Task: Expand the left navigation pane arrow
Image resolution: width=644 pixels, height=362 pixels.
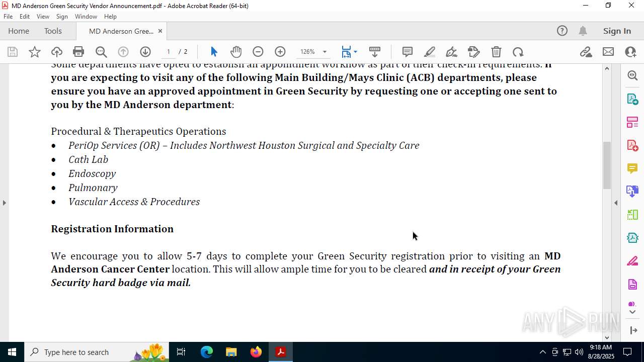Action: [x=4, y=203]
